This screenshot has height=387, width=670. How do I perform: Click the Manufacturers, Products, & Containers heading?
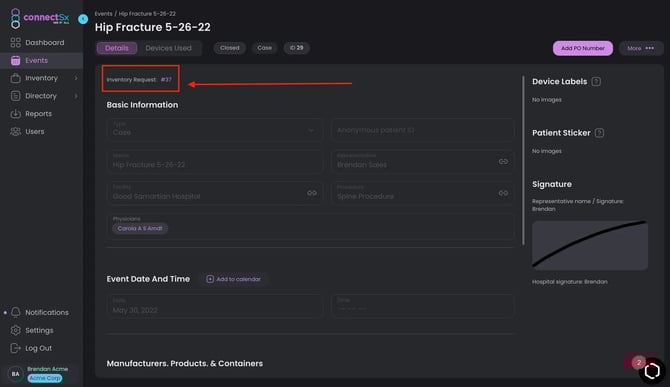pos(185,364)
